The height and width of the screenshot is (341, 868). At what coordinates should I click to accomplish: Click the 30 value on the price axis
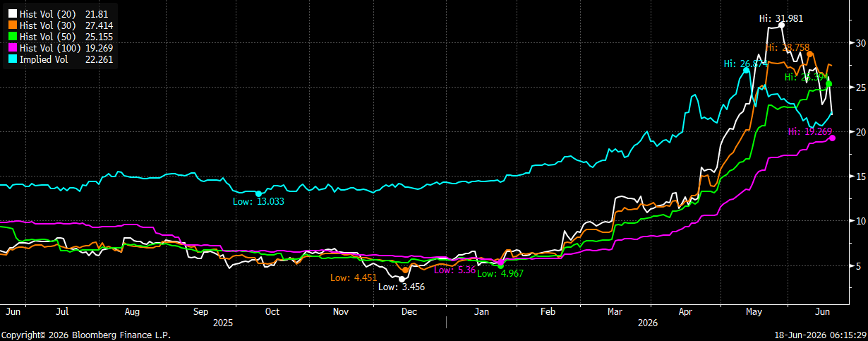pyautogui.click(x=860, y=42)
